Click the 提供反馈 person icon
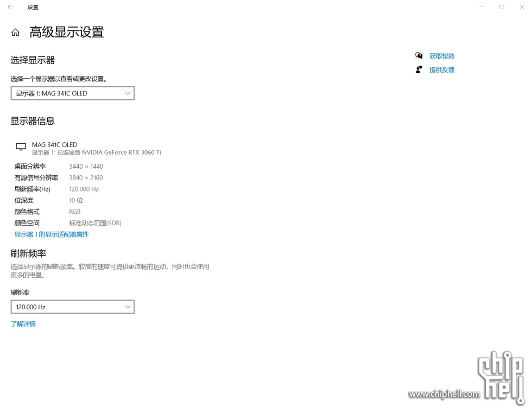532x413 pixels. [419, 69]
